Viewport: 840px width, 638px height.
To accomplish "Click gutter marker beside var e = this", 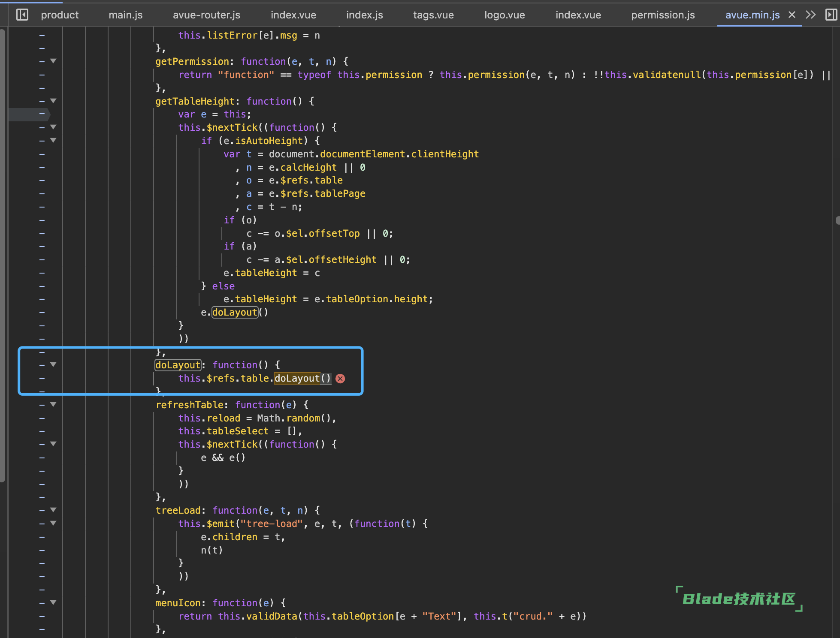I will 42,114.
